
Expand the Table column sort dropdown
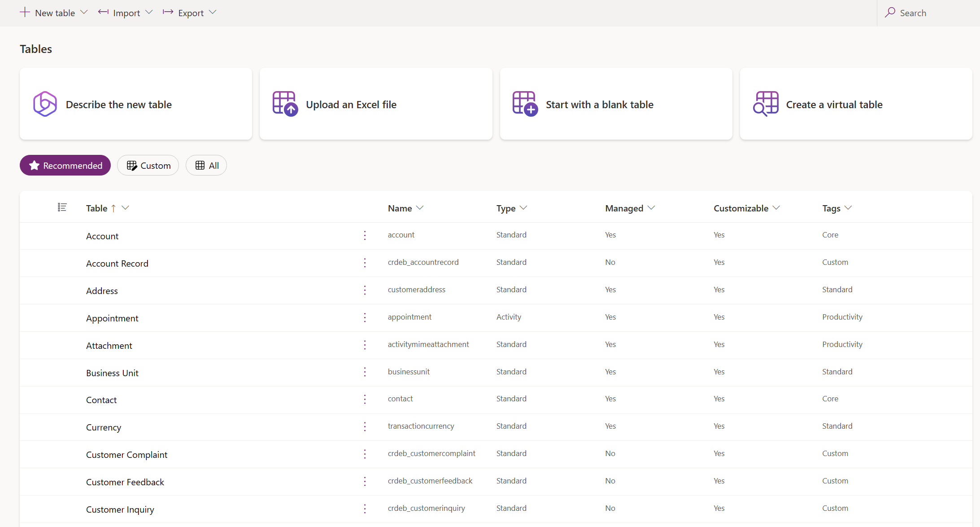126,208
